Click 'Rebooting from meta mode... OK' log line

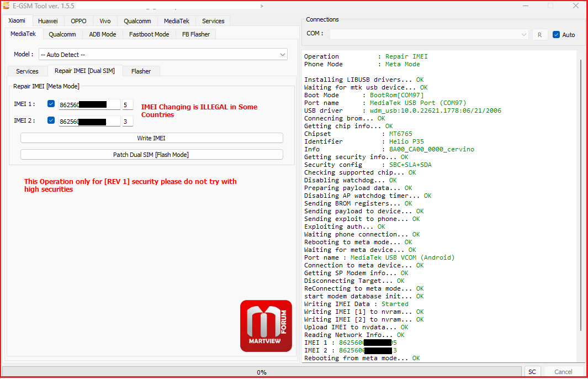pos(362,358)
